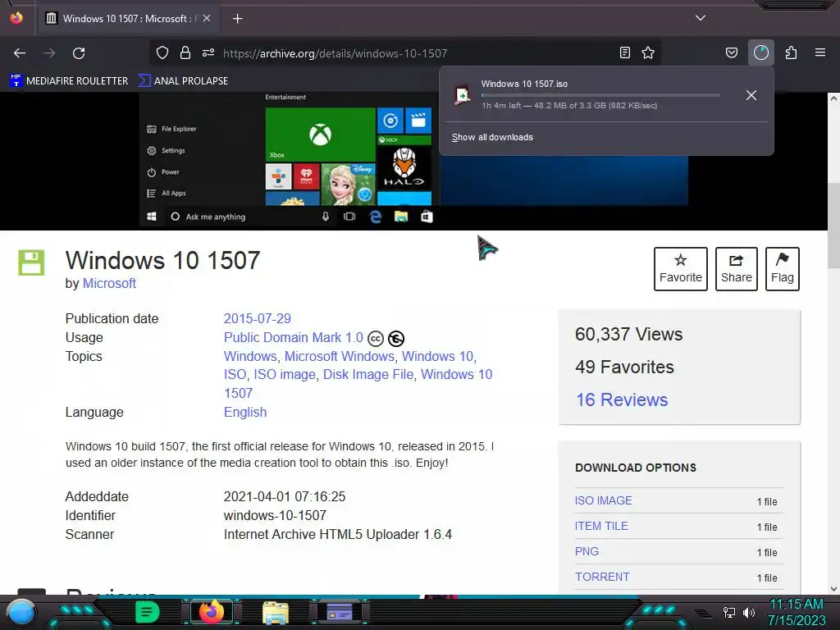Screen dimensions: 840x630
Task: Click 'windows-10-1507' identifier value
Action: 275,515
